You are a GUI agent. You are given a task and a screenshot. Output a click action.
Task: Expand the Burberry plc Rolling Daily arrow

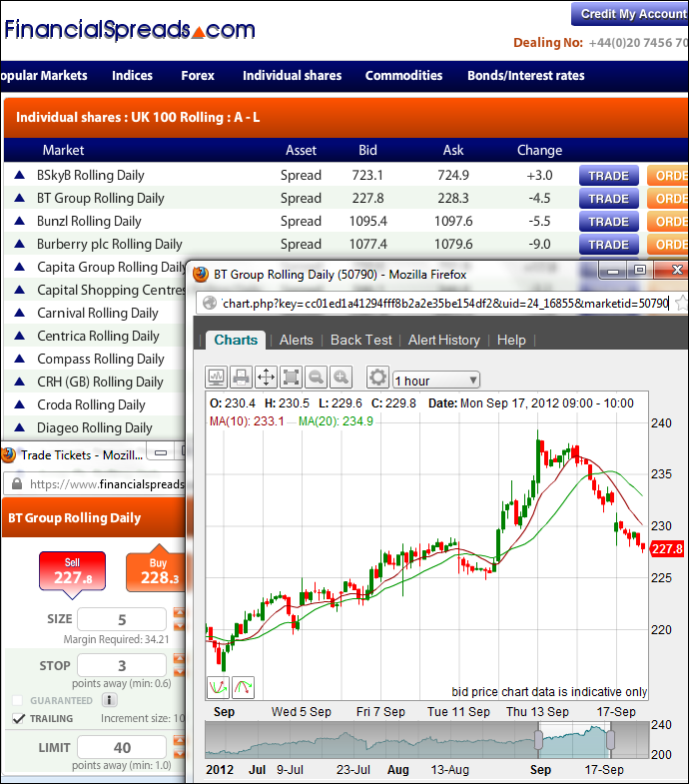(19, 244)
